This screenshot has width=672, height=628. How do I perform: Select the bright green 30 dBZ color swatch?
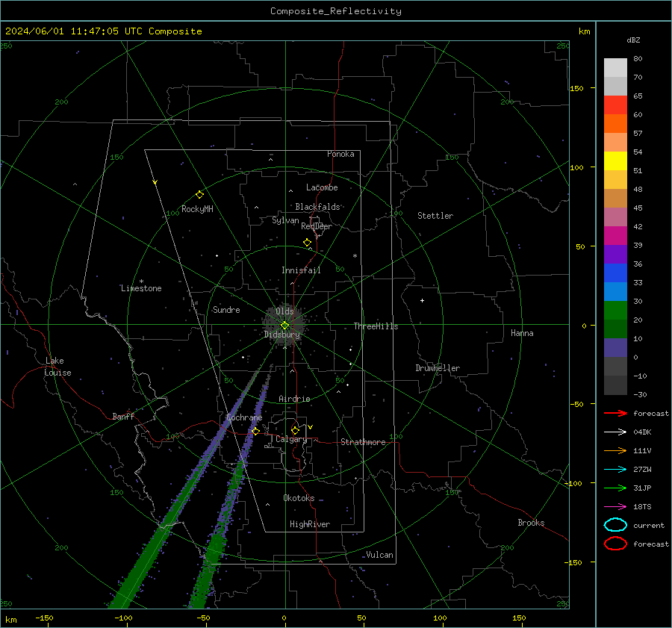pyautogui.click(x=615, y=311)
